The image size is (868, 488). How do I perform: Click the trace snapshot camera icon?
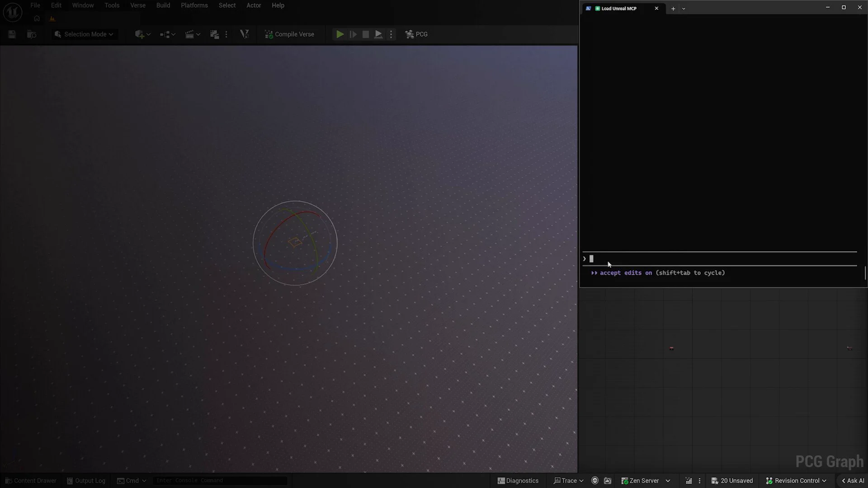(608, 481)
